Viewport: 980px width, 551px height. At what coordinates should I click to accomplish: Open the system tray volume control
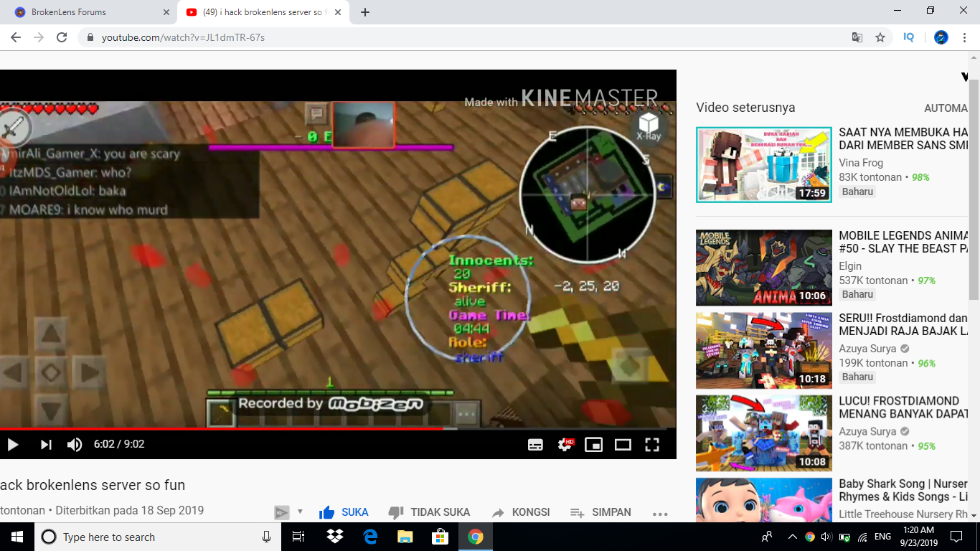tap(826, 537)
